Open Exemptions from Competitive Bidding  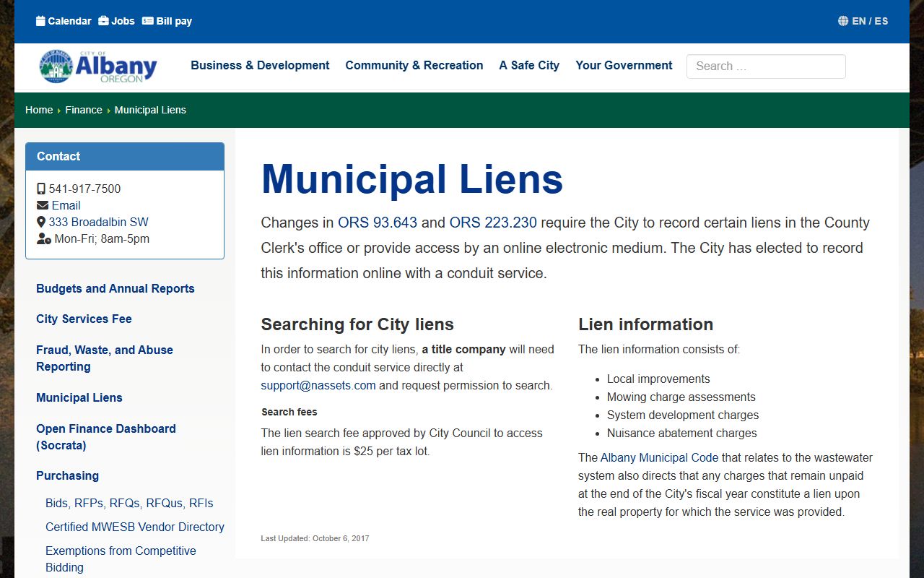(x=121, y=558)
